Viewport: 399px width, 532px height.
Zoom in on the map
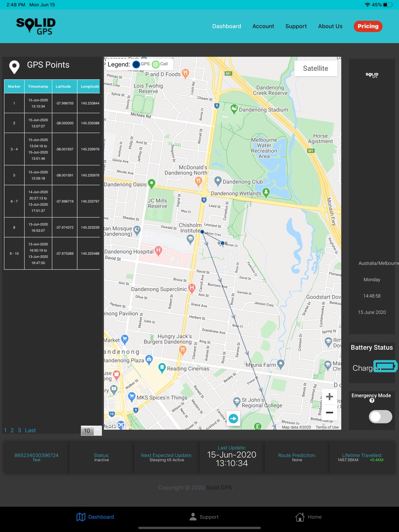click(329, 397)
